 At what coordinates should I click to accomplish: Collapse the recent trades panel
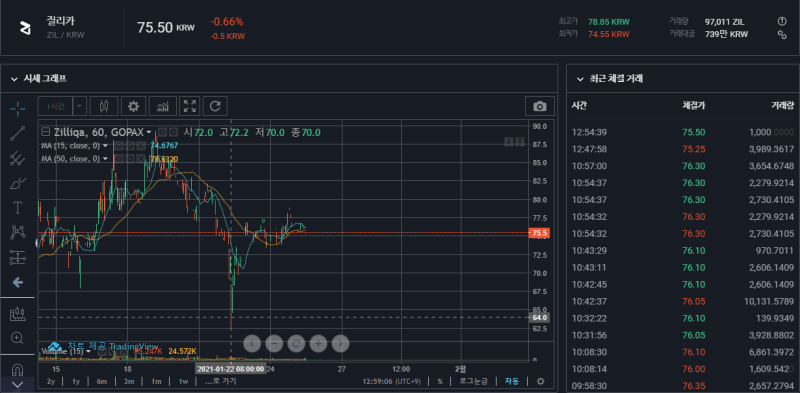click(x=580, y=79)
